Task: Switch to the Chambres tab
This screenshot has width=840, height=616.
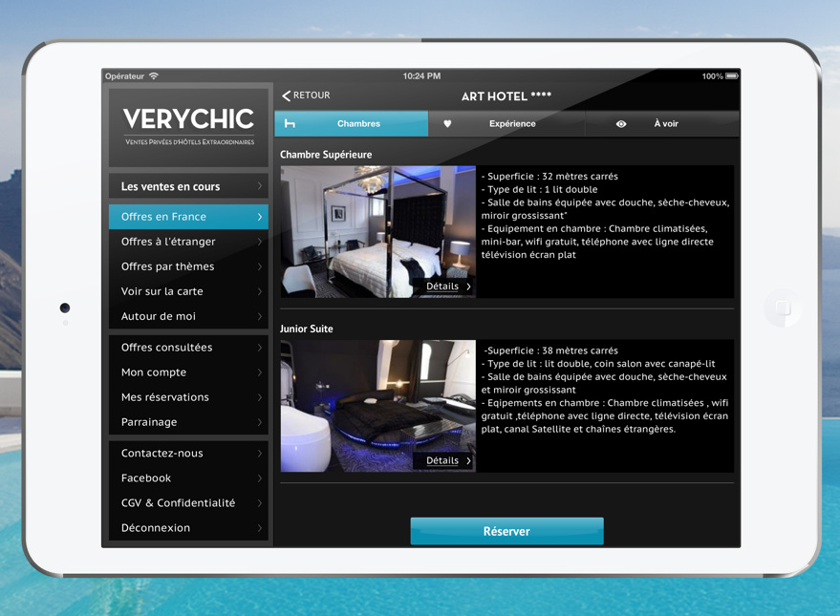Action: coord(352,123)
